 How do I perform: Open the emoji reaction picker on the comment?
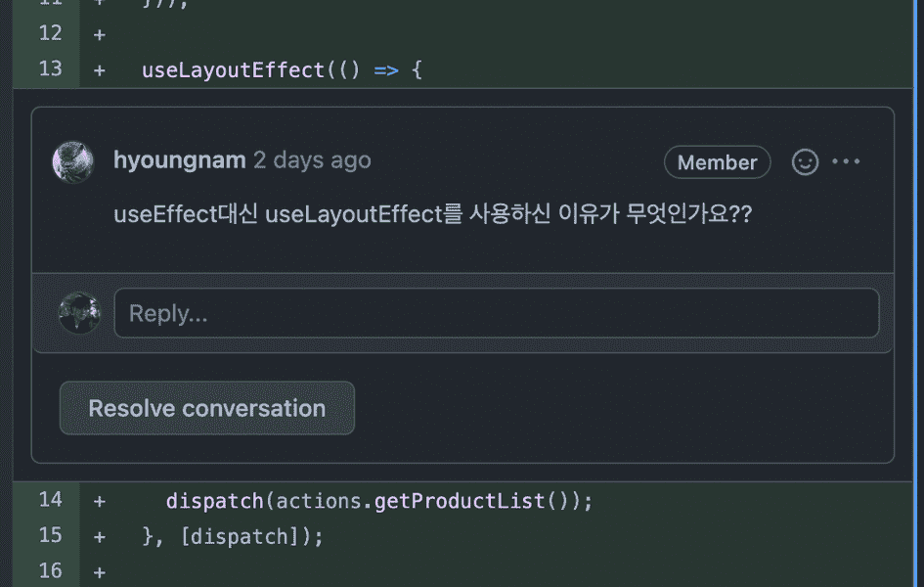pyautogui.click(x=804, y=161)
